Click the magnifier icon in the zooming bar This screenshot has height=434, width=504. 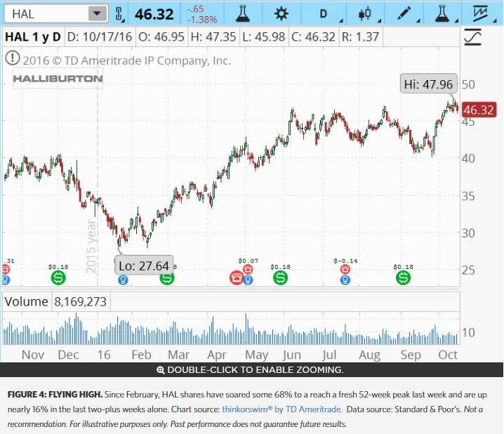click(160, 370)
